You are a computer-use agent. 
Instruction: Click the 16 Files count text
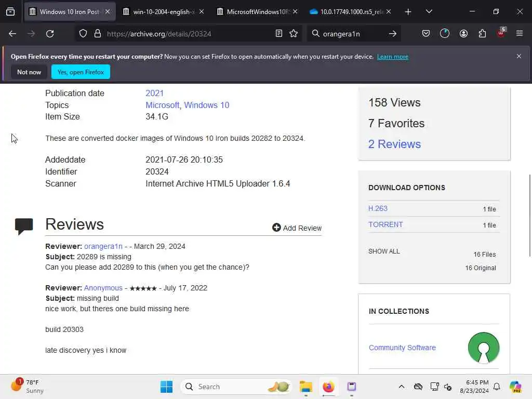coord(485,255)
